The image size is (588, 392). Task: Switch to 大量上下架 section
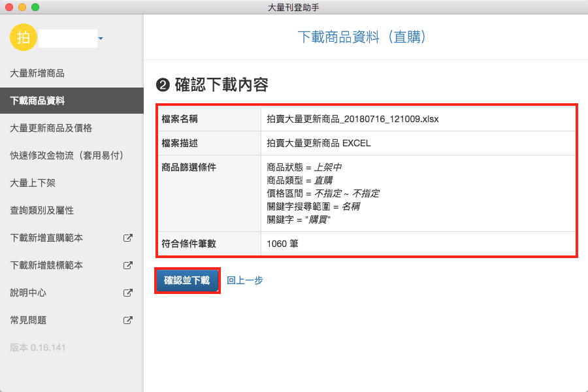33,183
